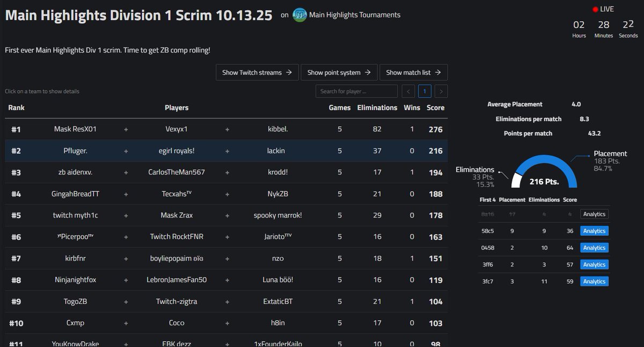Viewport: 644px width, 347px height.
Task: Expand player details for GingahBreadTT
Action: (75, 194)
